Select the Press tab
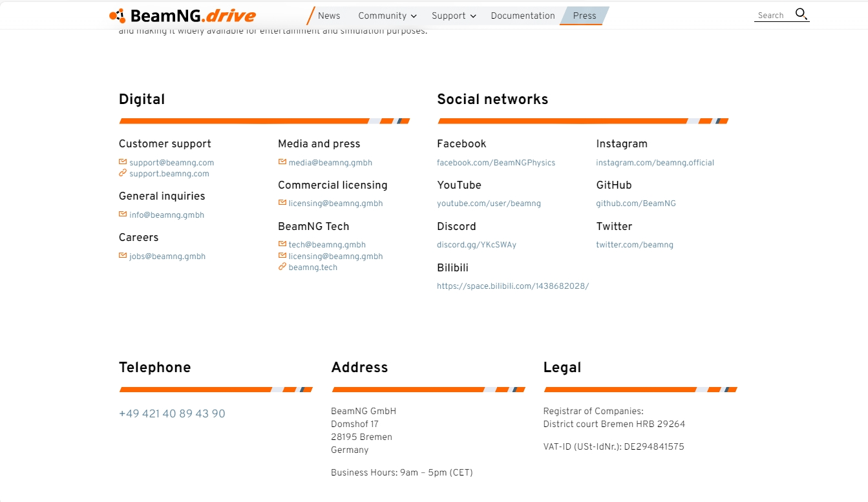Viewport: 868px width, 502px height. coord(584,16)
